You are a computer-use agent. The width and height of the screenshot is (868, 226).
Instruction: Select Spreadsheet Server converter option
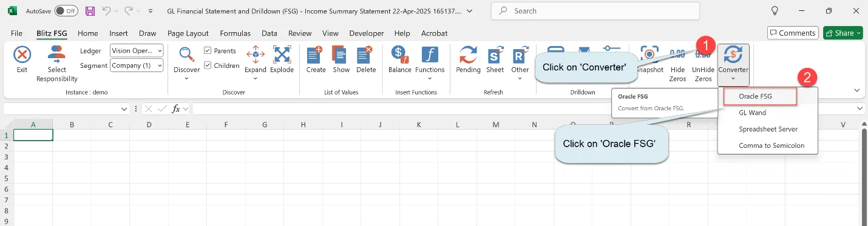coord(768,129)
